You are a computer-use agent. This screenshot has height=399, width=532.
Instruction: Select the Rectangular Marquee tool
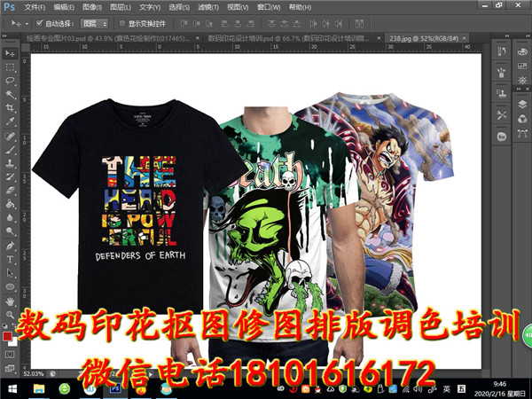[10, 67]
